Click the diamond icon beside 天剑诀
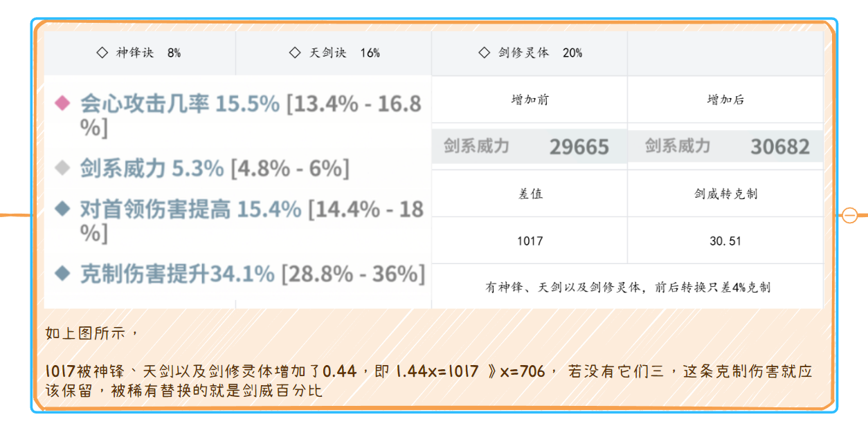 click(295, 53)
